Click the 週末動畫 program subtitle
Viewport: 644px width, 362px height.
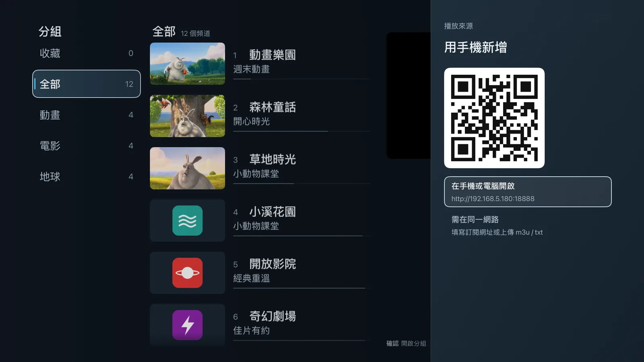pos(252,69)
